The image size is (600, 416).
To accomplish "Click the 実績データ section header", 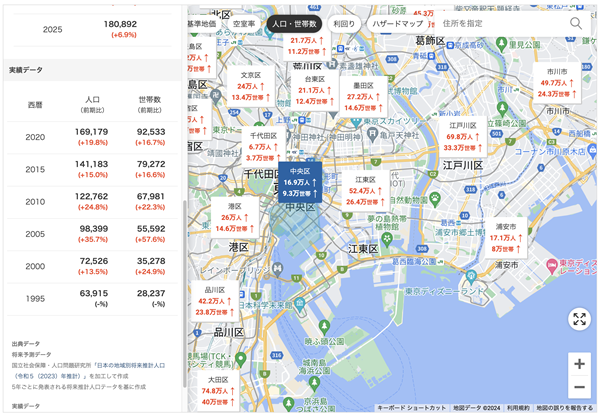I will (93, 70).
